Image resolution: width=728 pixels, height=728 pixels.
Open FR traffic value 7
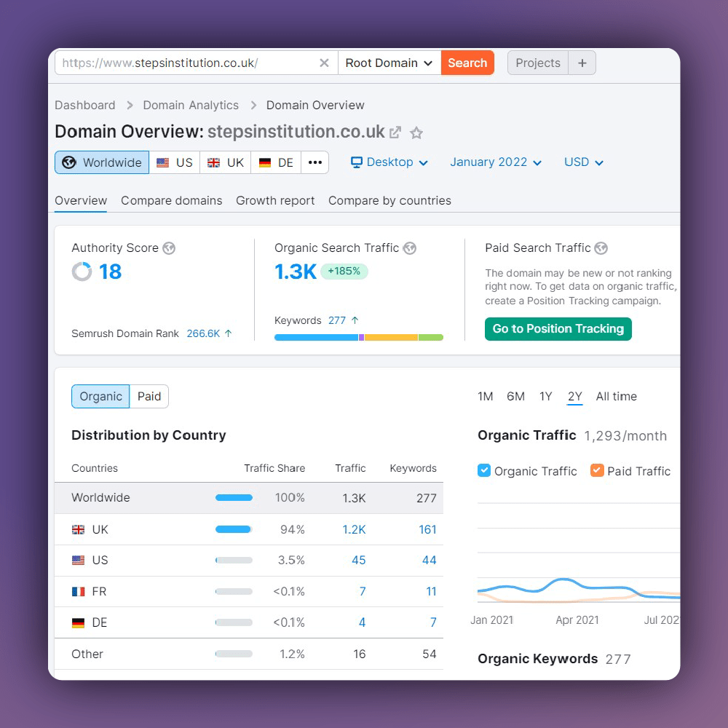pyautogui.click(x=363, y=591)
